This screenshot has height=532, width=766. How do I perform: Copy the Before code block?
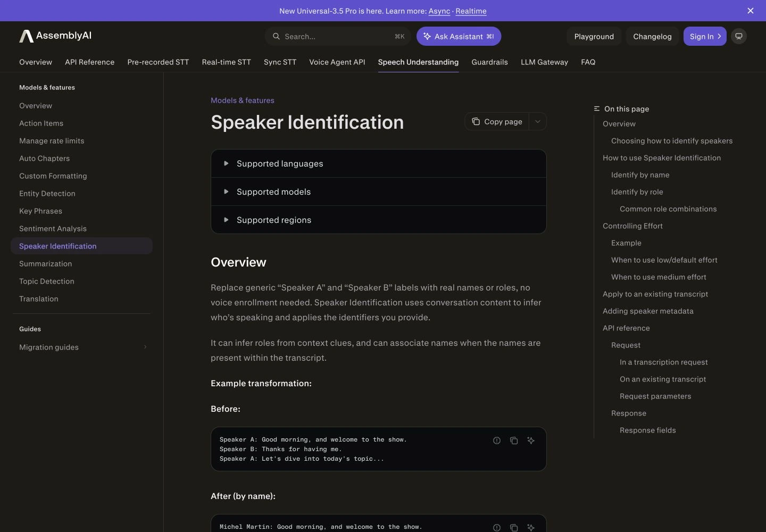(x=514, y=440)
